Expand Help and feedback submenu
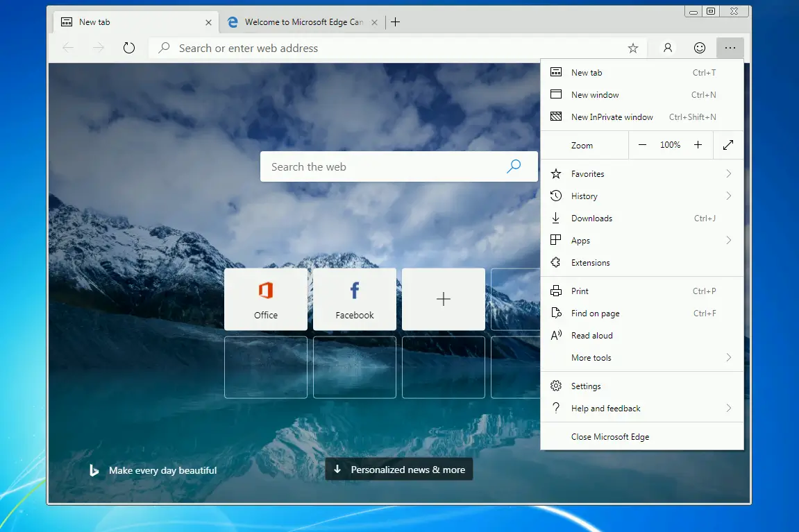The width and height of the screenshot is (799, 532). click(x=642, y=409)
